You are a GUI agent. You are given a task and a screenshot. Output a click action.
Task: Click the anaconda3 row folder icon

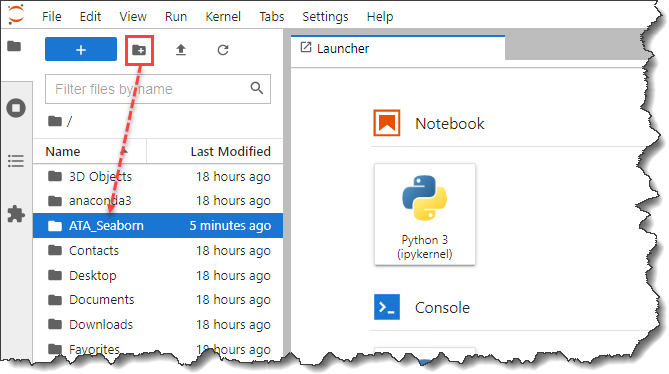coord(55,200)
